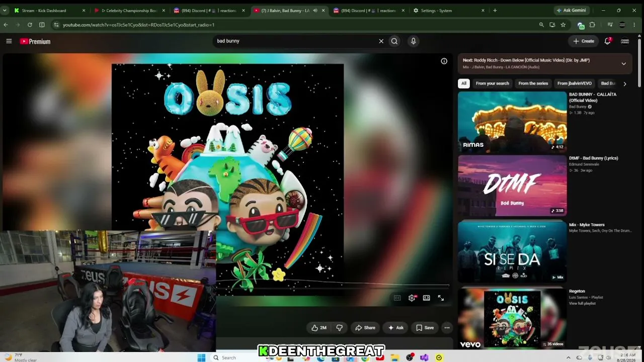644x362 pixels.
Task: Open the 'SI SE DA Remix' thumbnail
Action: 512,252
